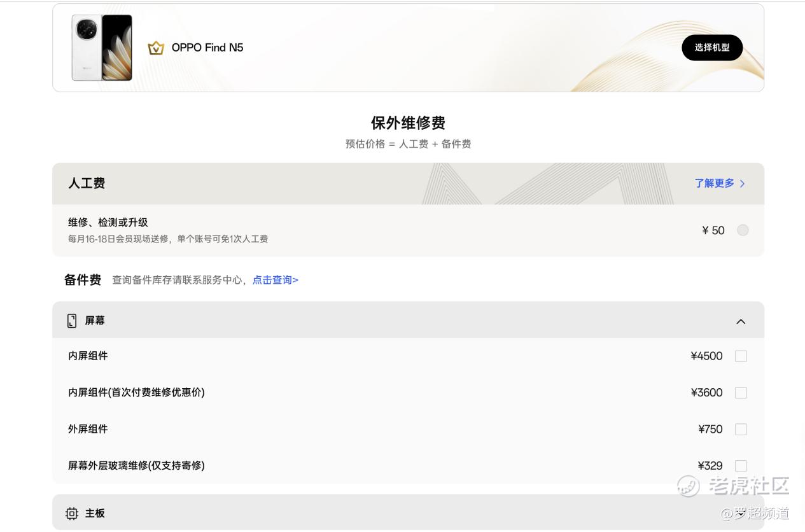This screenshot has width=805, height=532.
Task: Click the 外屏组件 row label
Action: point(88,429)
